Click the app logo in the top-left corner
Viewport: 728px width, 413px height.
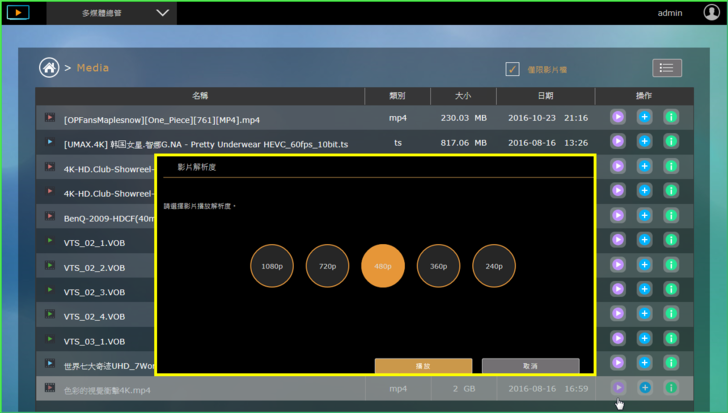[18, 13]
